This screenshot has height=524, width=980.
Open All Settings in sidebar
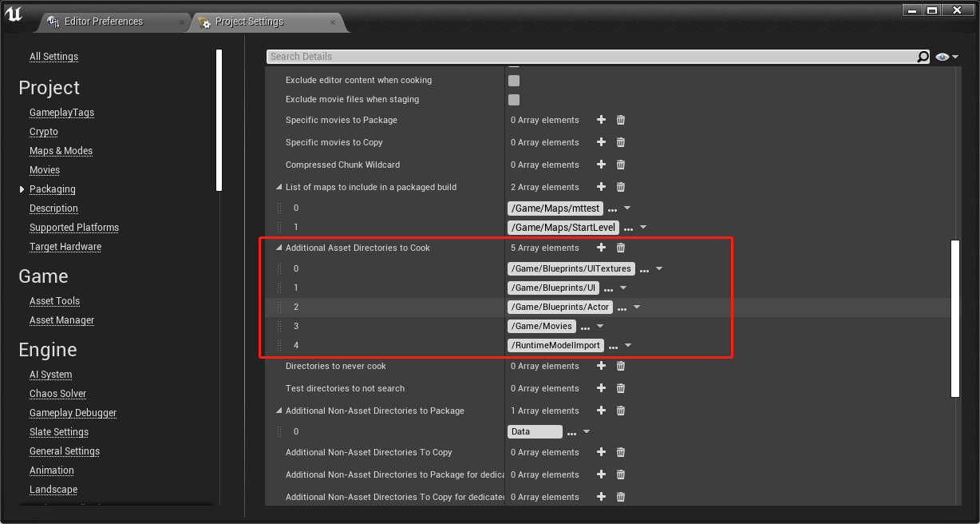coord(53,57)
